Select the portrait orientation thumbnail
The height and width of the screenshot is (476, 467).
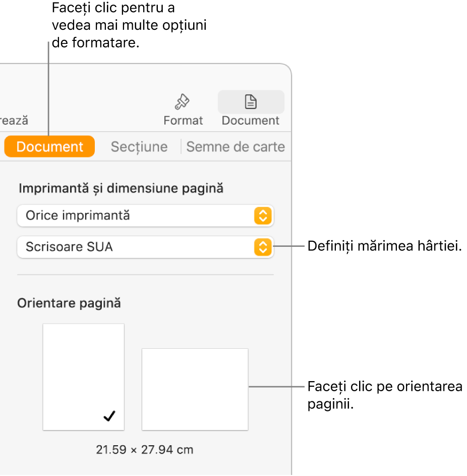83,377
